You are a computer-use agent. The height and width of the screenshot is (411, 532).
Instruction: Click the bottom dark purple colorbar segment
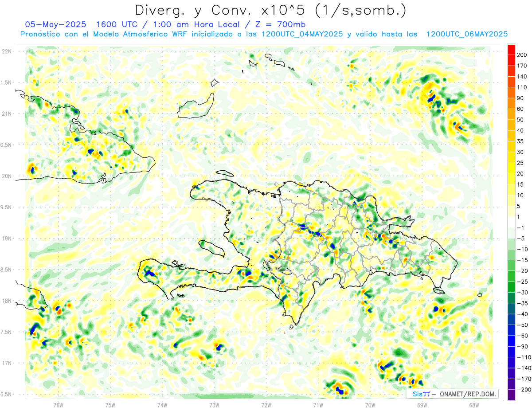tap(511, 395)
